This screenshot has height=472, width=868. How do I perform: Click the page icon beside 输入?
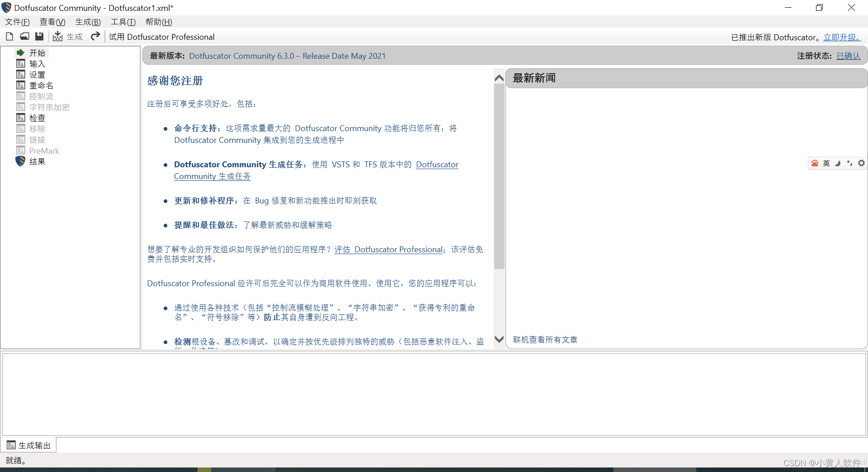(20, 63)
